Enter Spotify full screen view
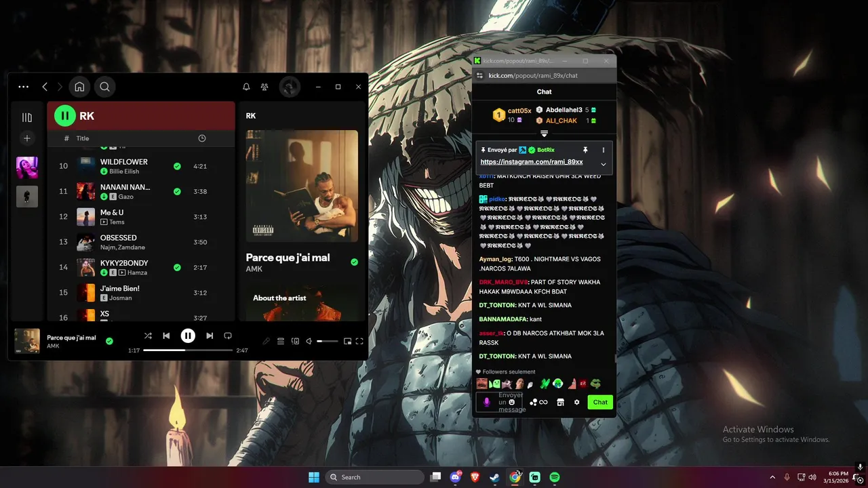 pos(359,342)
